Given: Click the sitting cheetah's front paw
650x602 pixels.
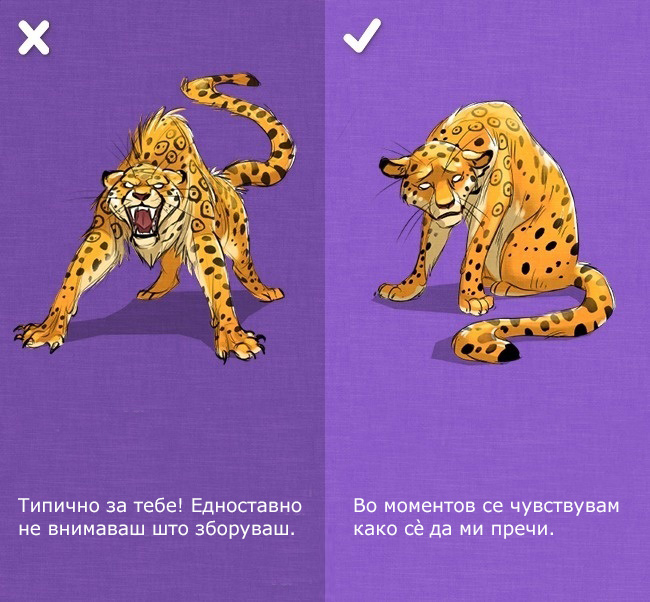Looking at the screenshot, I should [477, 305].
